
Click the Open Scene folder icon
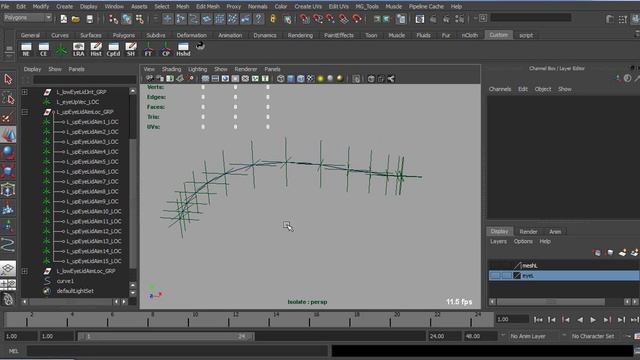76,18
